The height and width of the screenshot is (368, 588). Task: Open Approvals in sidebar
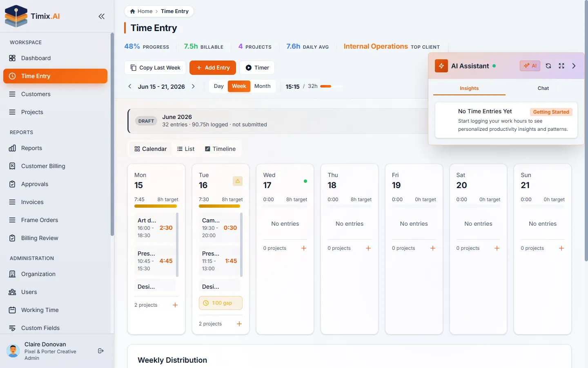point(55,184)
